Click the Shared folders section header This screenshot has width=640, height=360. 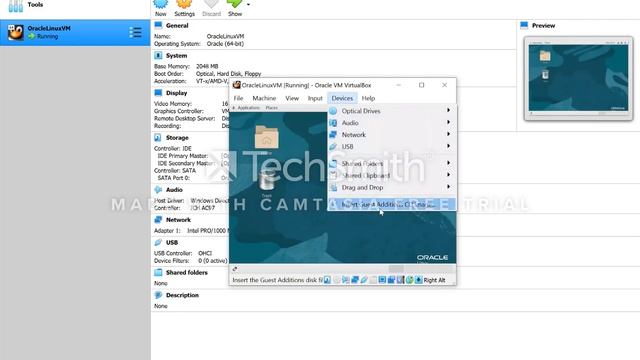(187, 272)
